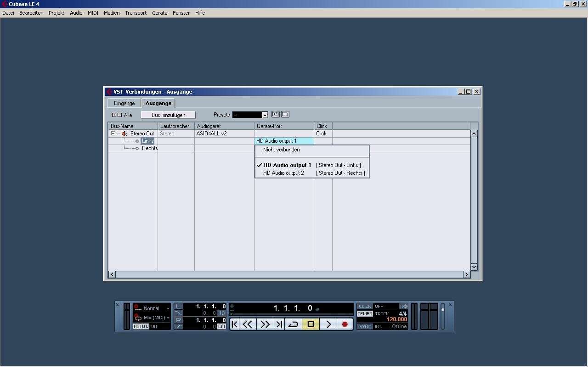Click the Rechts channel node icon
This screenshot has height=368, width=588.
(x=136, y=148)
